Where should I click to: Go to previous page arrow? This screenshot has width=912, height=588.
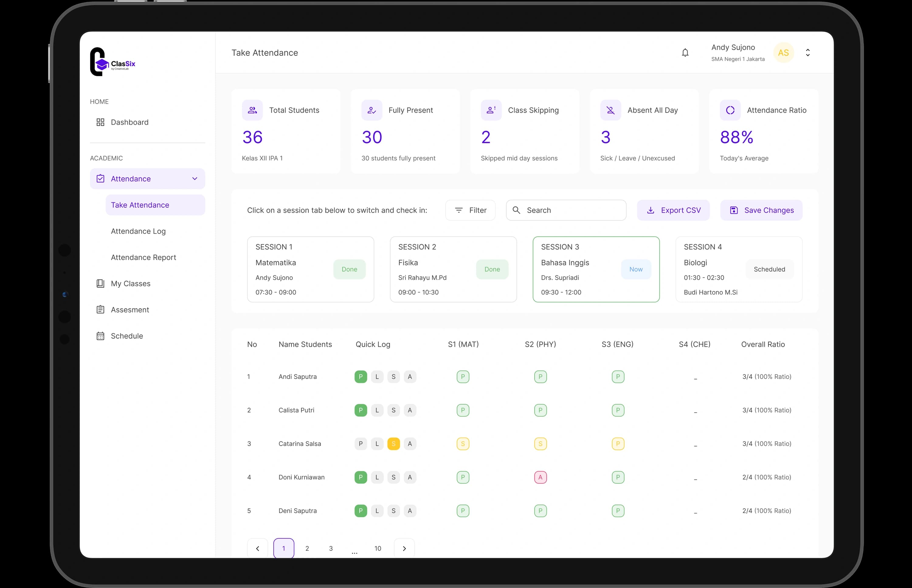[x=257, y=549]
